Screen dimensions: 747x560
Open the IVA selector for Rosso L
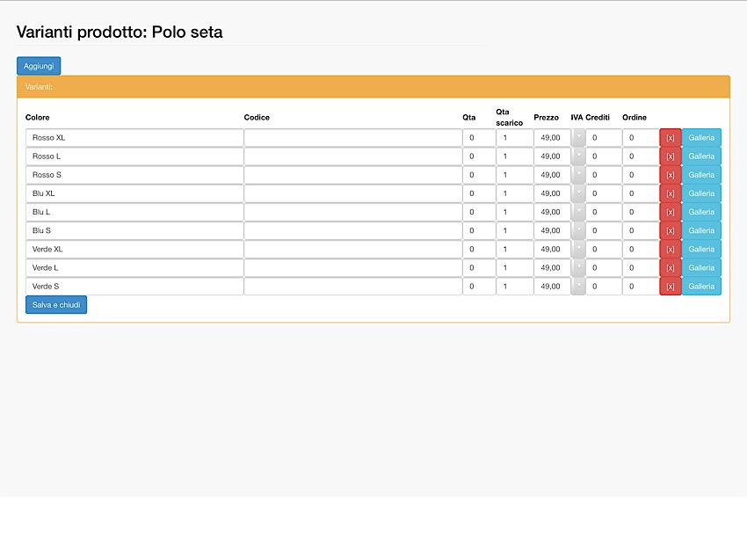pos(578,156)
